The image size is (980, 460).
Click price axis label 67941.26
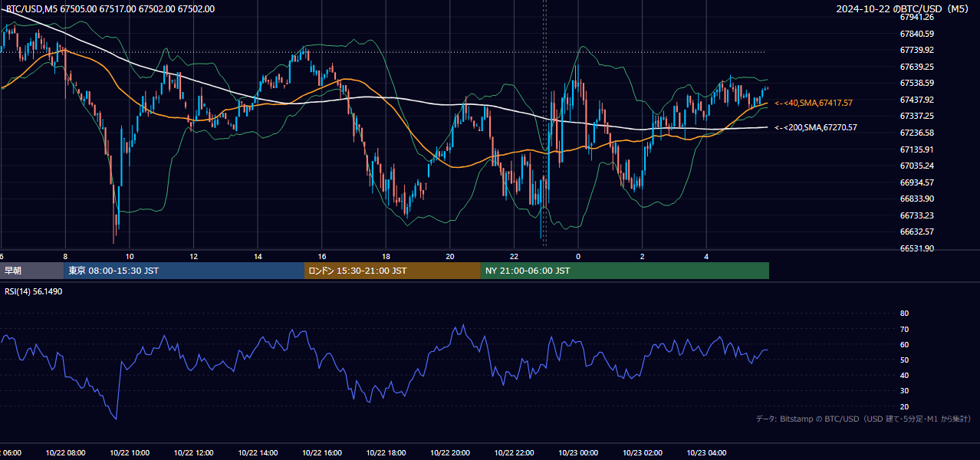click(x=917, y=17)
